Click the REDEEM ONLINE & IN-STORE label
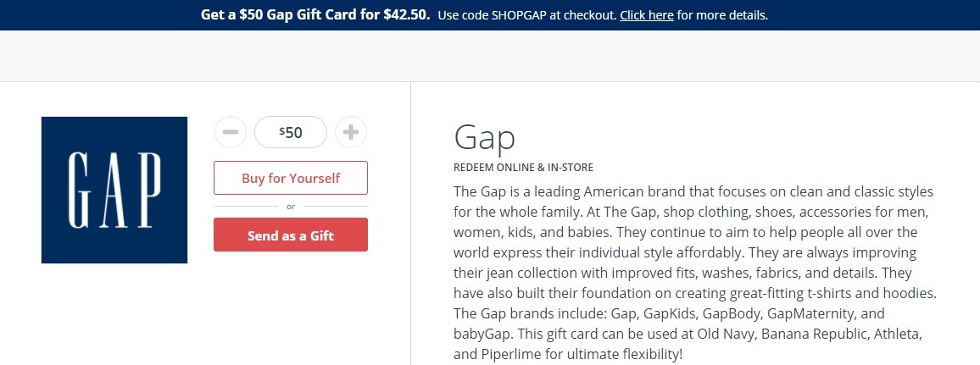 523,167
